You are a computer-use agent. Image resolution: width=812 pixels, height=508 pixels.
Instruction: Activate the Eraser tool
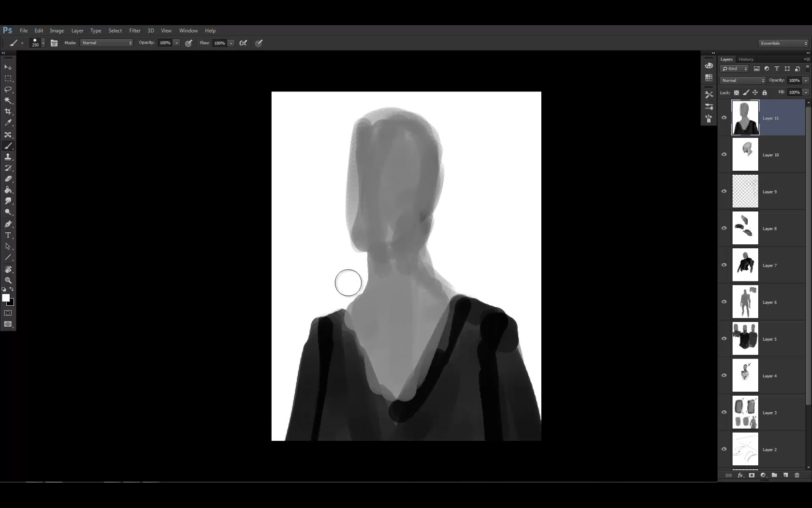pos(8,179)
